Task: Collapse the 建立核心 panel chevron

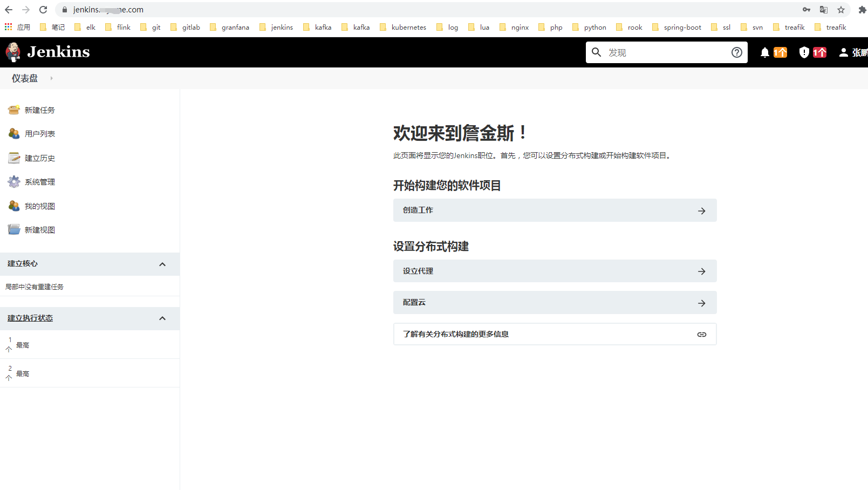Action: tap(162, 264)
